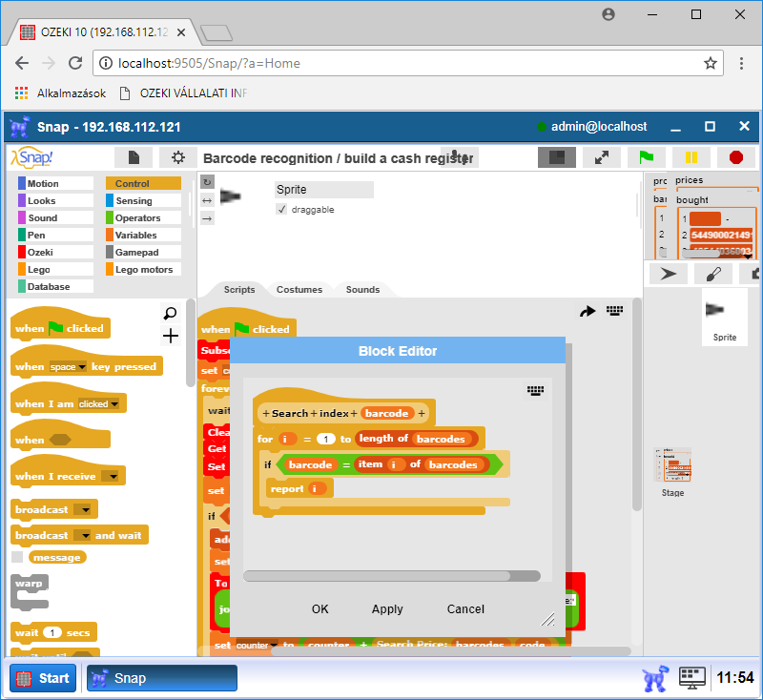
Task: Select the Lego motors category
Action: pyautogui.click(x=143, y=269)
